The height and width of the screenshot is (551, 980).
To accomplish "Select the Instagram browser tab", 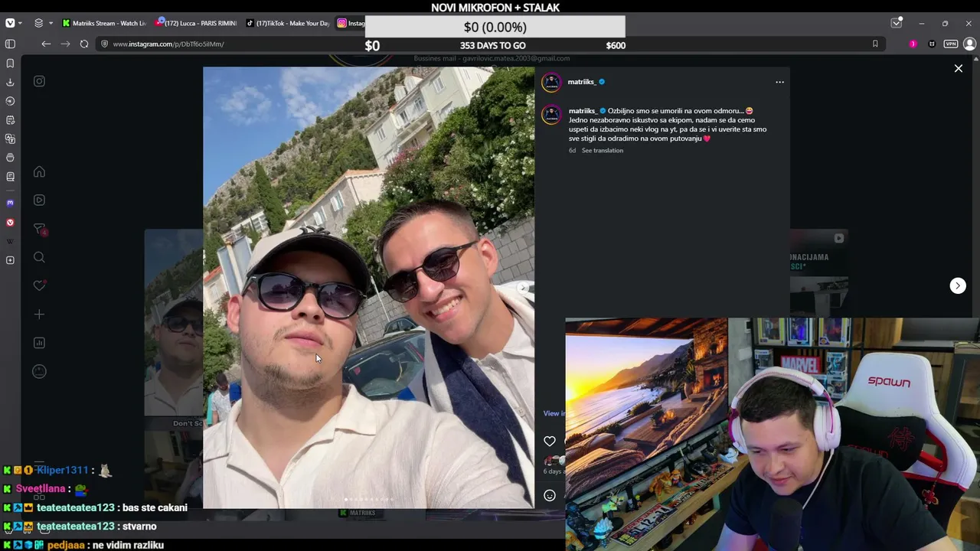I will tap(351, 23).
